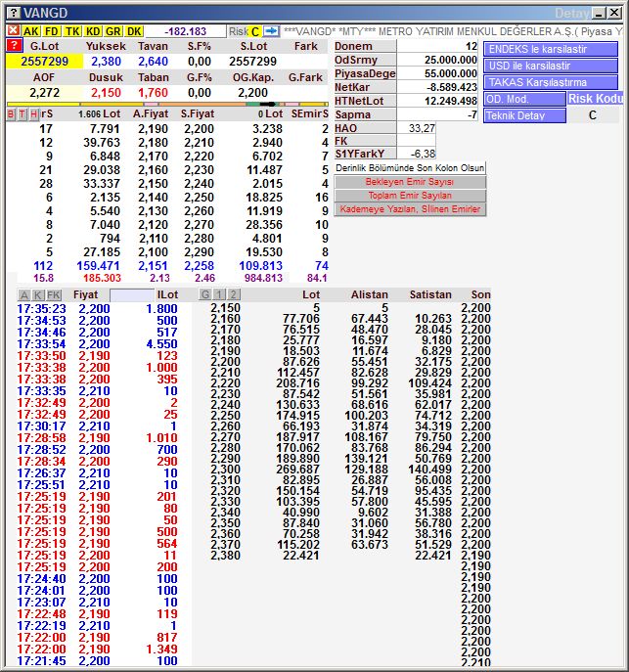This screenshot has width=629, height=672.
Task: Toggle the K filter in trades list header
Action: pyautogui.click(x=38, y=294)
